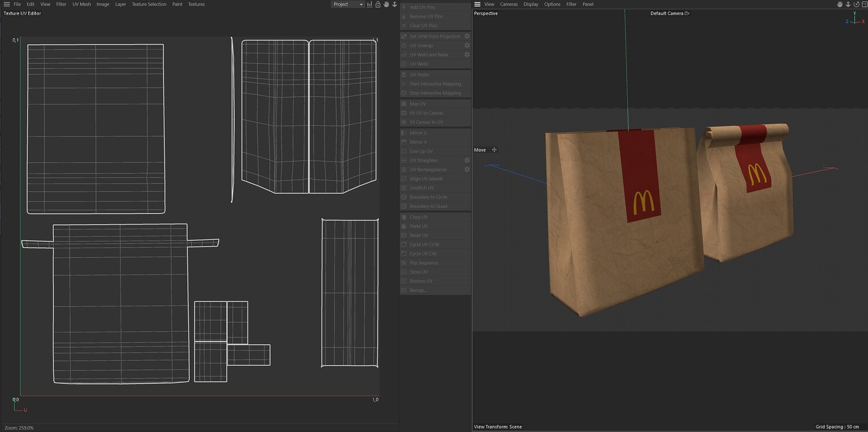The image size is (868, 432).
Task: Open the Textures menu
Action: coord(196,4)
